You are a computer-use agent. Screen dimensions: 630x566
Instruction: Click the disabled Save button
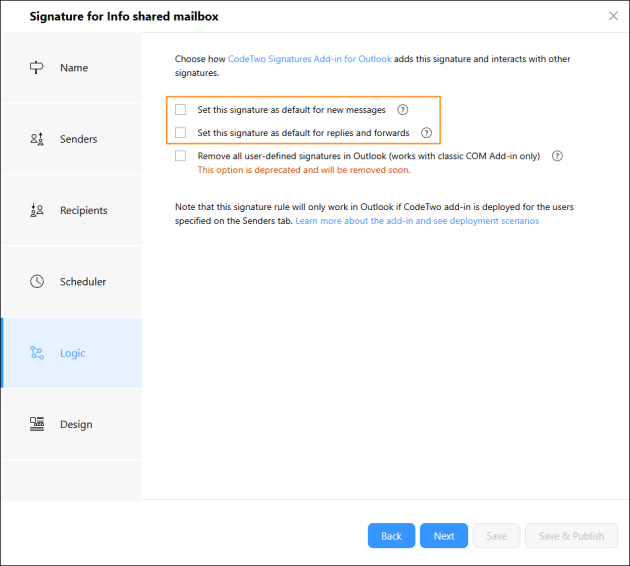(497, 535)
